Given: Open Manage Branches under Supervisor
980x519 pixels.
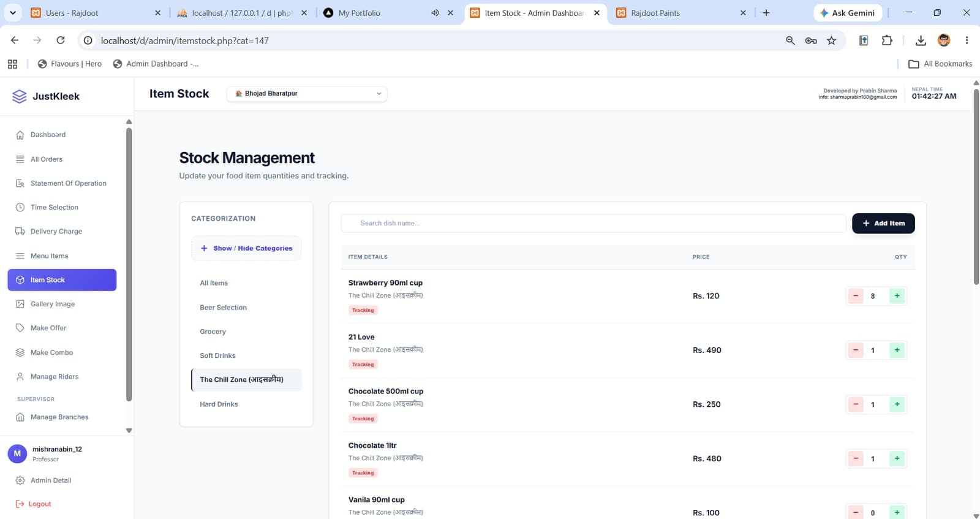Looking at the screenshot, I should 62,417.
